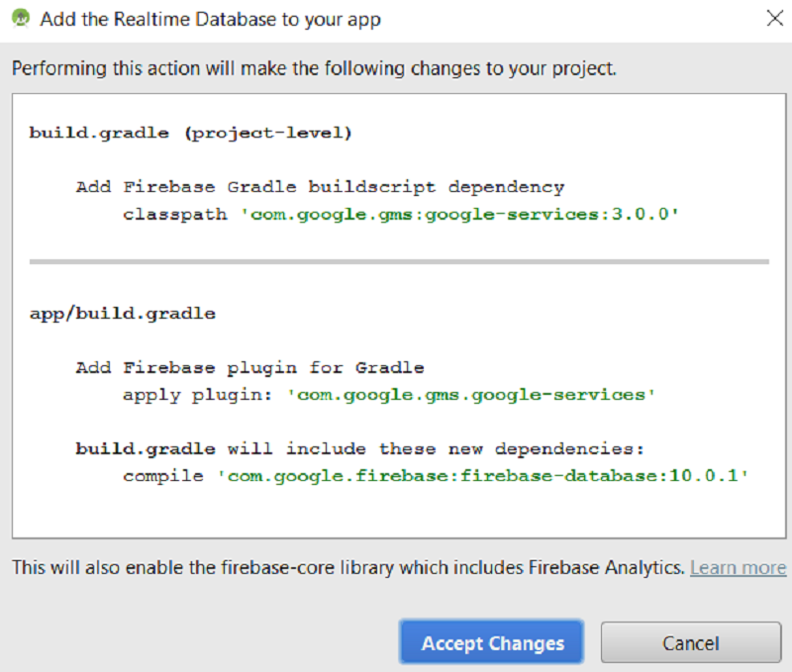Click the 'compile' keyword
This screenshot has height=672, width=792.
click(x=163, y=476)
